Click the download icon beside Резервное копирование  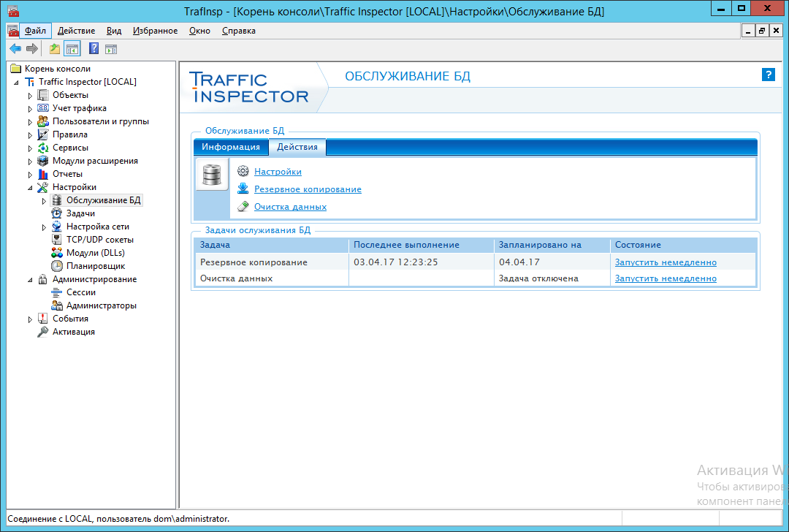coord(243,189)
